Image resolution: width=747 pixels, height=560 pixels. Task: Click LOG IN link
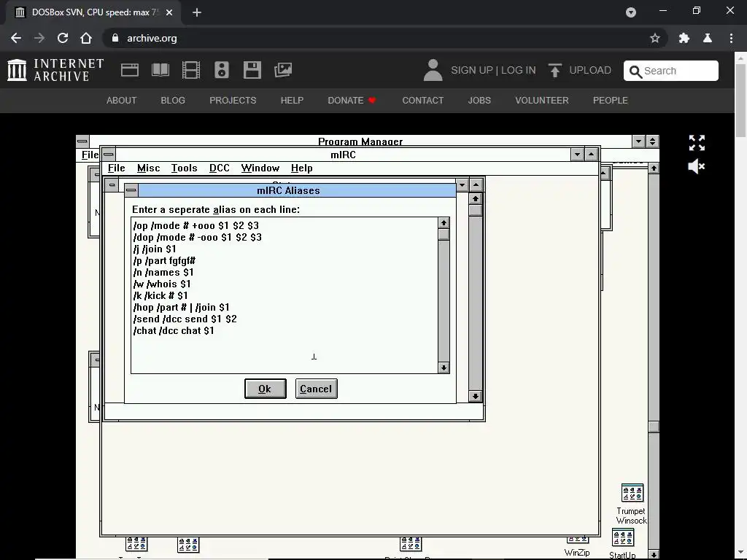[x=519, y=71]
